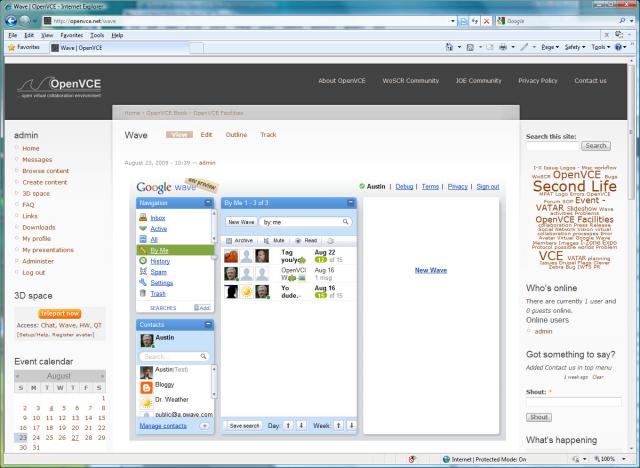Switch to the Track tab
Viewport: 640px width, 468px height.
coord(268,135)
